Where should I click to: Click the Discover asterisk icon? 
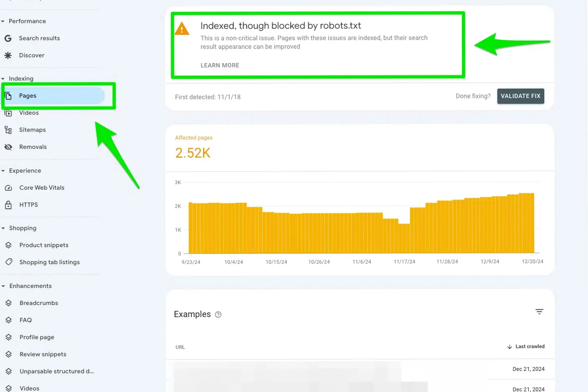[8, 55]
